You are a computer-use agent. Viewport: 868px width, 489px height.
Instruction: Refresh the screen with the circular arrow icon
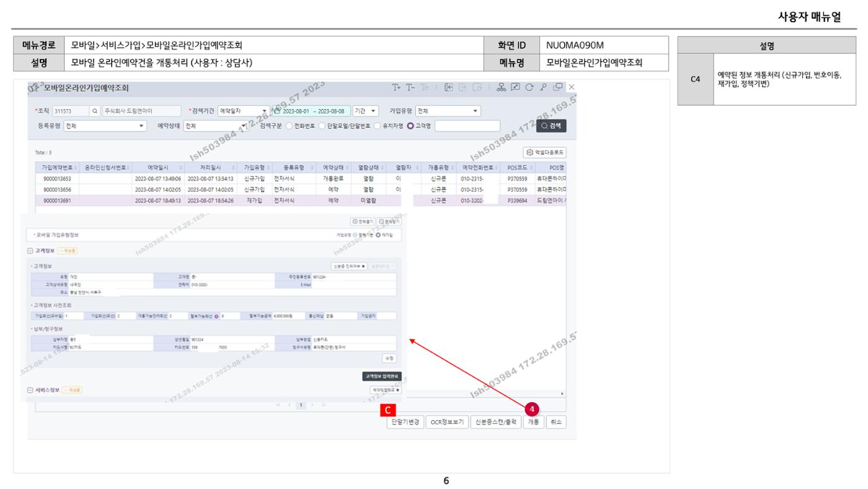coord(529,87)
